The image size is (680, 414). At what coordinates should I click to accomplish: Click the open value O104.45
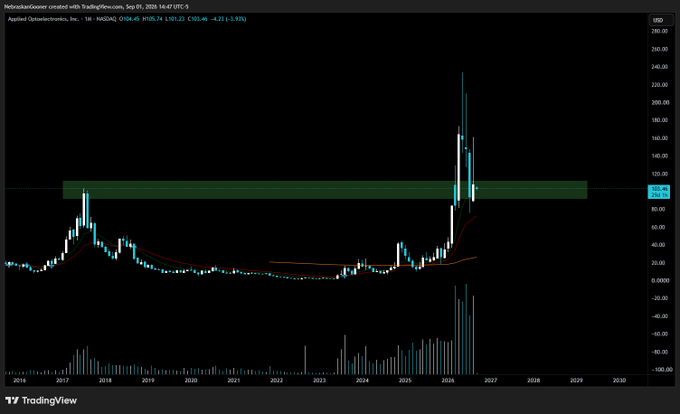click(129, 19)
